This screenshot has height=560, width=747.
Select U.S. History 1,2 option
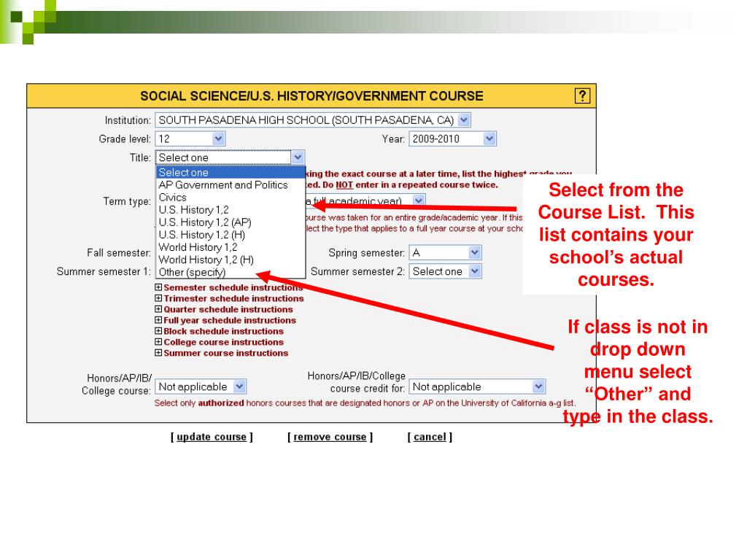231,209
